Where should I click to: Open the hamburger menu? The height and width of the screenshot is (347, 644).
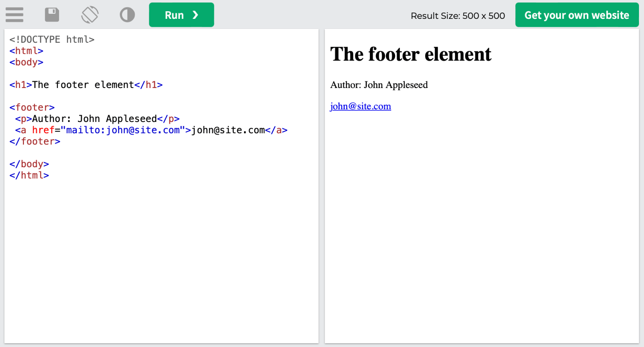[14, 15]
